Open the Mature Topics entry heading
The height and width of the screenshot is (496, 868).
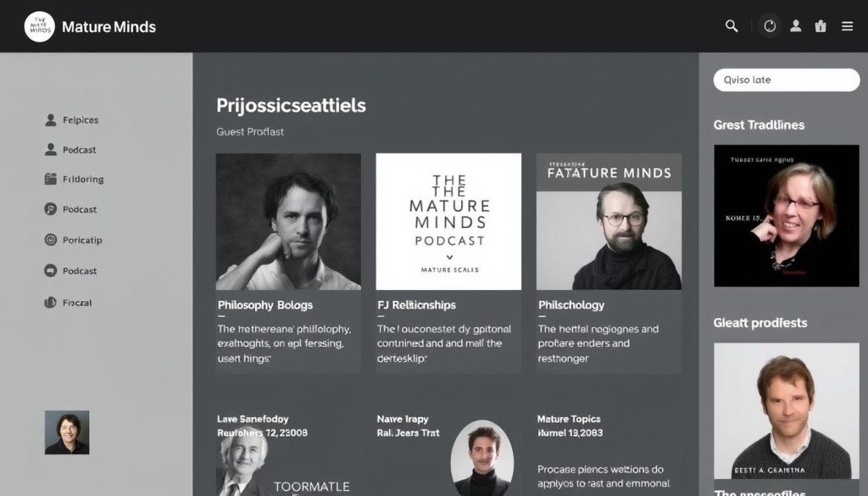[x=569, y=419]
